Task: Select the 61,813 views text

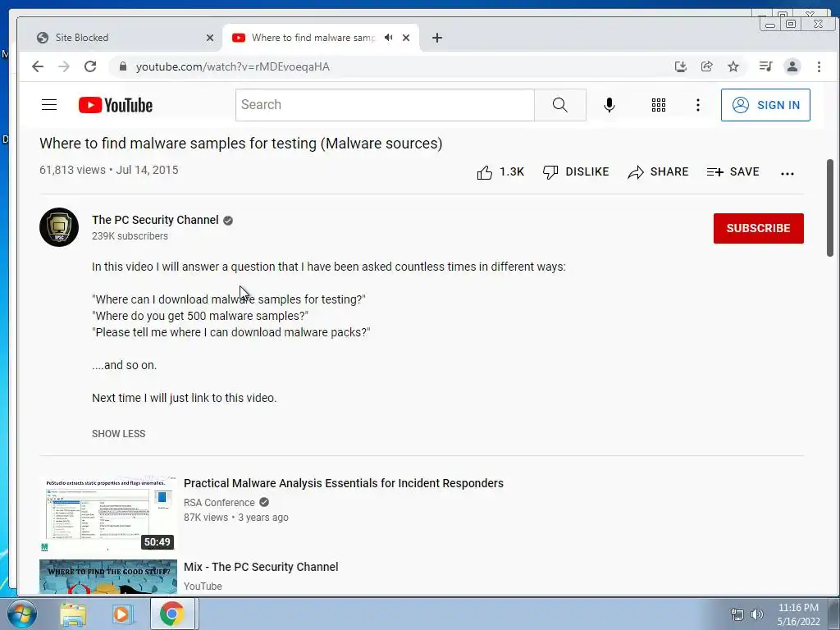Action: [72, 170]
